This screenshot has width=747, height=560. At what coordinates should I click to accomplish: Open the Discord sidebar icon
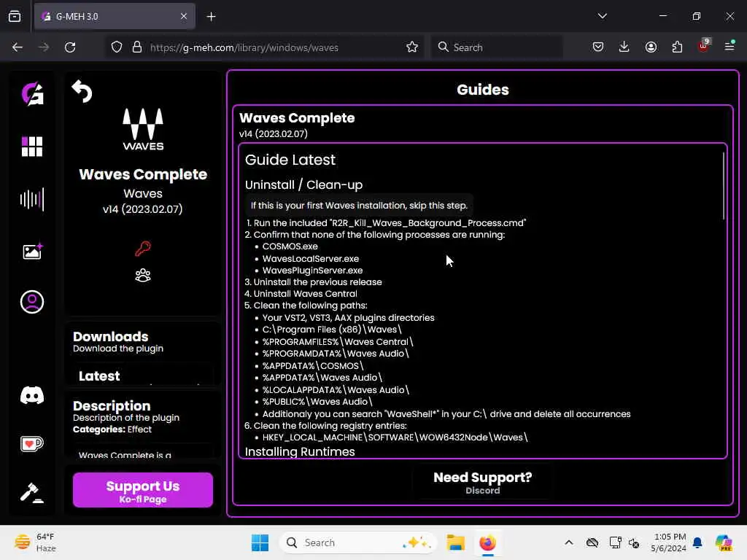(x=32, y=395)
